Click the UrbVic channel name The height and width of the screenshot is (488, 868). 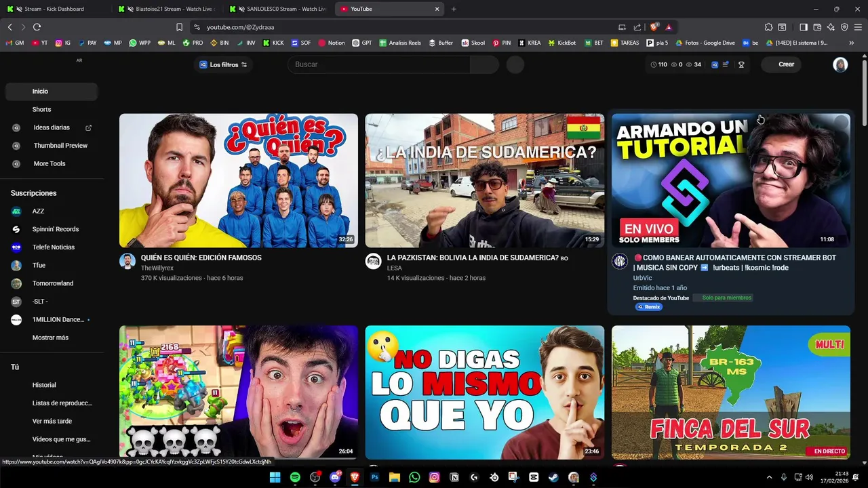tap(642, 278)
